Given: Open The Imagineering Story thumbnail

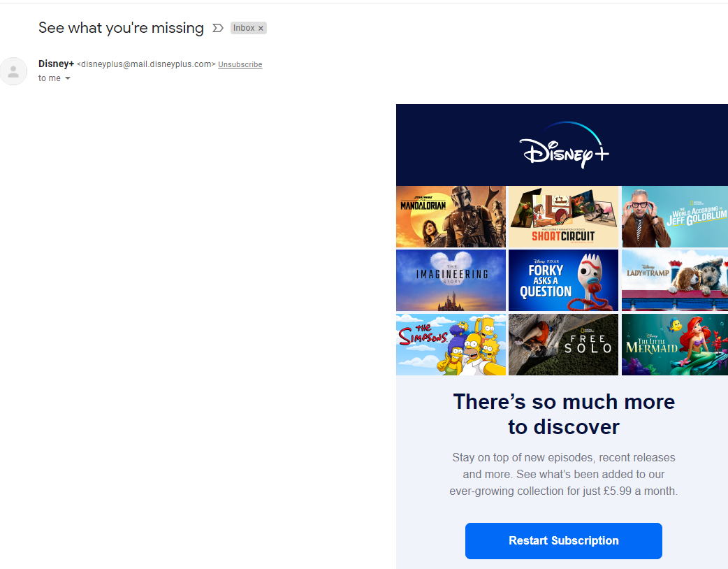Looking at the screenshot, I should [x=451, y=280].
